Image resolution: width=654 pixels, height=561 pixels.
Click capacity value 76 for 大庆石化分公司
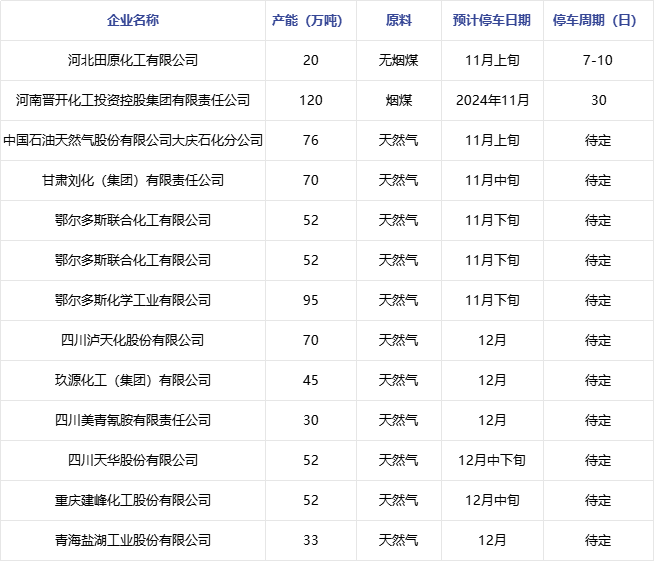tap(311, 140)
